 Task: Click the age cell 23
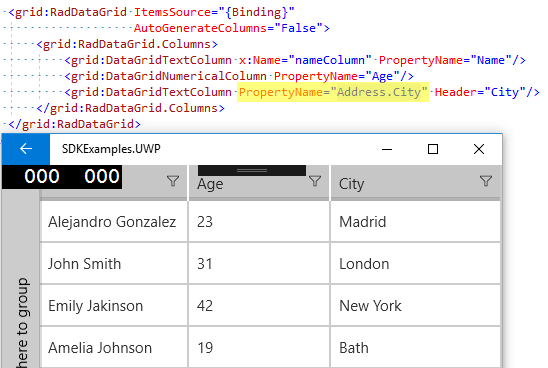(259, 222)
